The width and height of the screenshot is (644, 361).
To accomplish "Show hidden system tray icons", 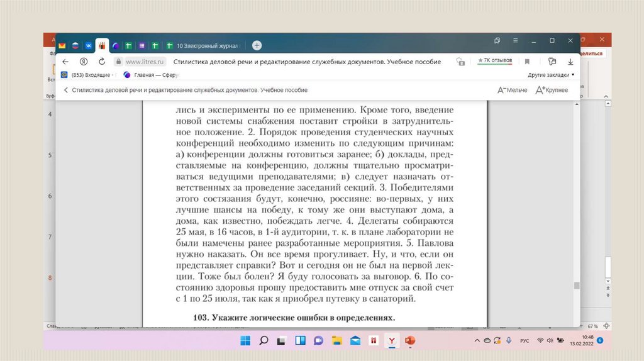I will click(476, 341).
